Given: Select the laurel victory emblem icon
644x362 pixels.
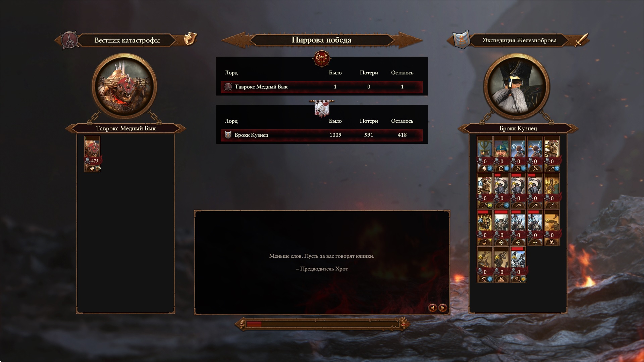Looking at the screenshot, I should coord(322,59).
